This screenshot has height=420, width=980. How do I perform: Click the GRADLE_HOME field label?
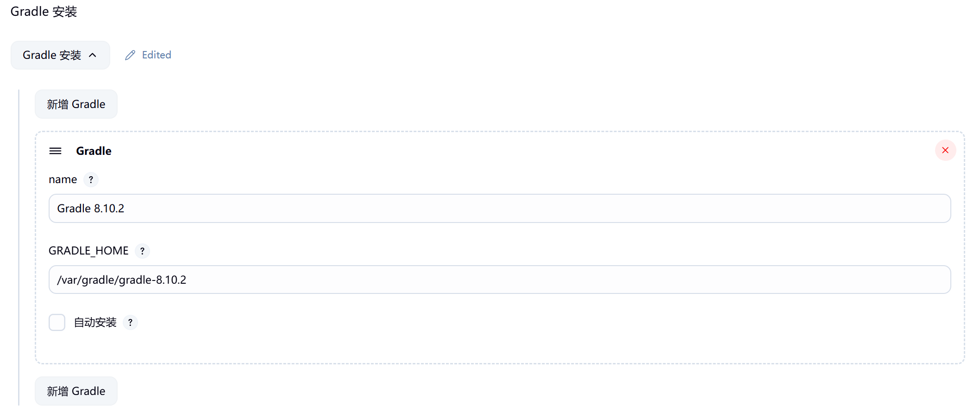point(88,251)
